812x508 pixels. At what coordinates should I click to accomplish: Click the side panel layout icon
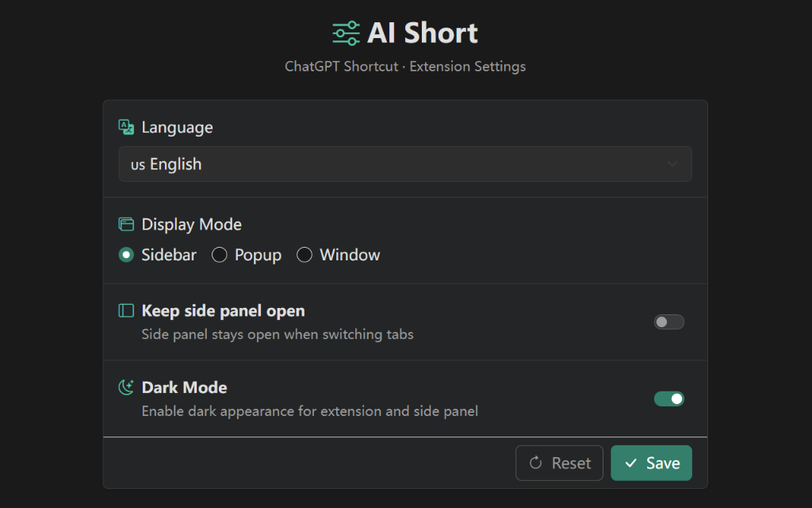click(x=126, y=310)
